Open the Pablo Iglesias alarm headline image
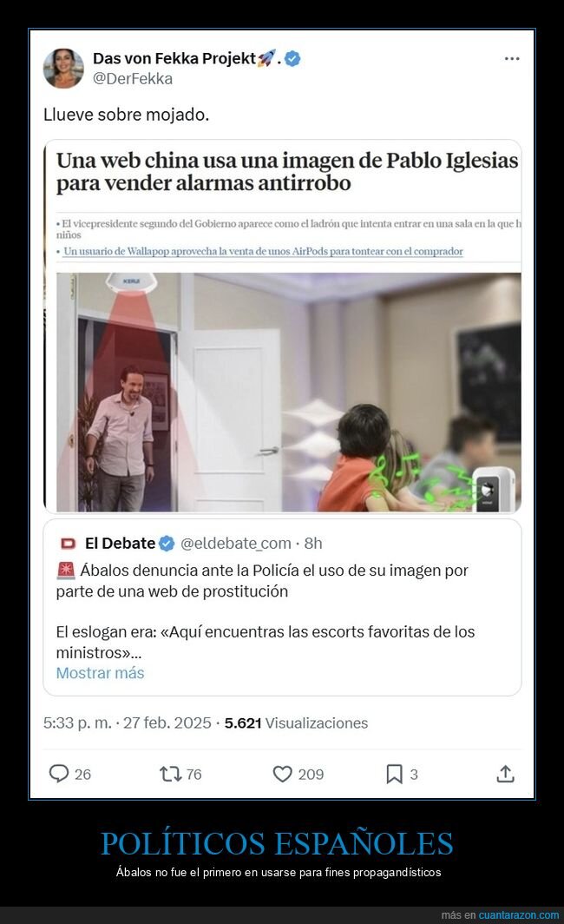This screenshot has height=924, width=564. click(288, 392)
